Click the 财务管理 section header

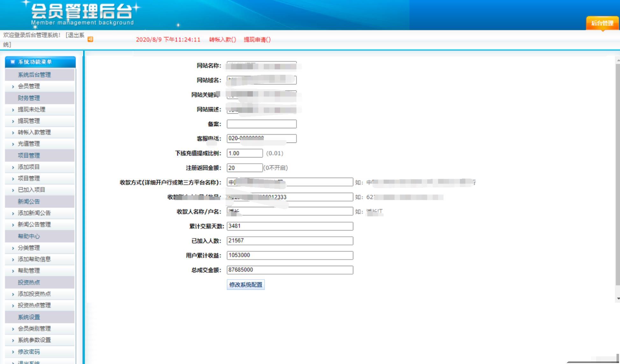coord(40,98)
